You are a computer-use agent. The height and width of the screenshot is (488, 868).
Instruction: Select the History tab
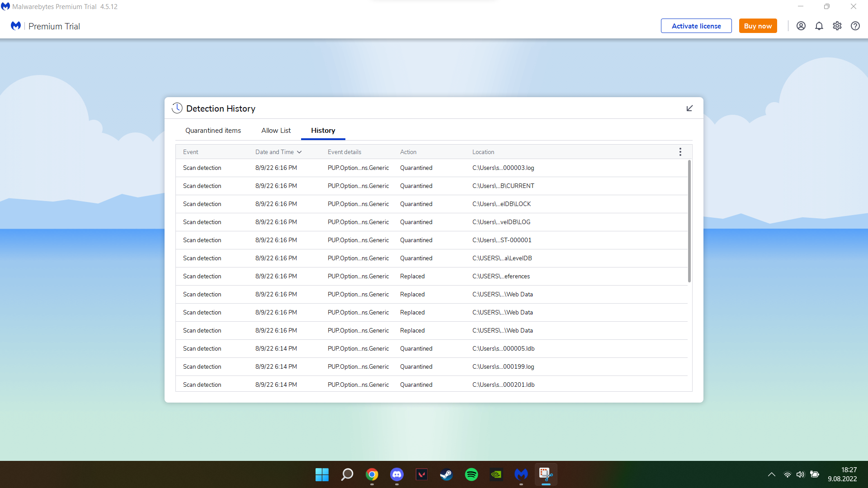coord(323,131)
